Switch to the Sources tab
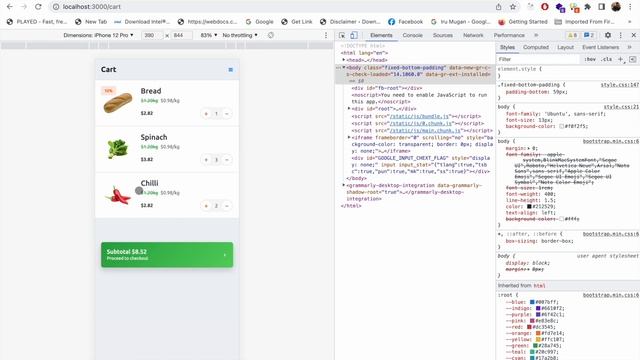The height and width of the screenshot is (360, 640). [x=443, y=36]
